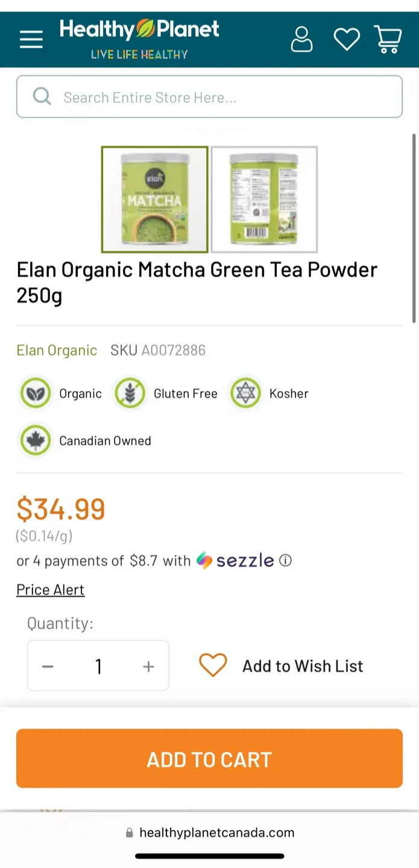Decrease the quantity with the minus button

click(48, 665)
